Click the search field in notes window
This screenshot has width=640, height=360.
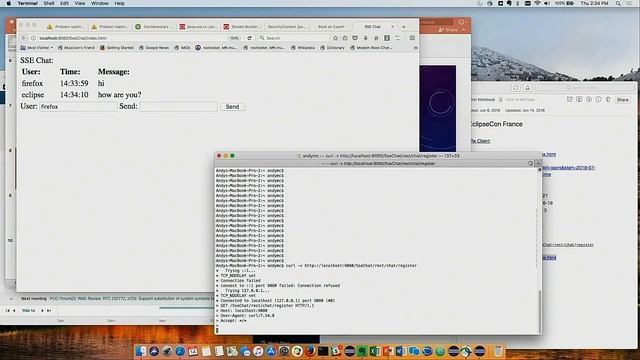coord(584,88)
